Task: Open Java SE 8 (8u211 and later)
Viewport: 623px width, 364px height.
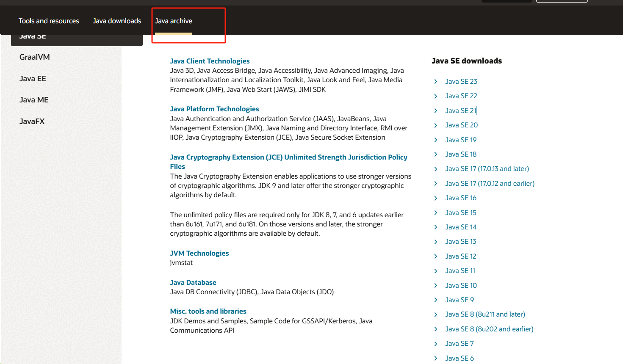Action: (485, 314)
